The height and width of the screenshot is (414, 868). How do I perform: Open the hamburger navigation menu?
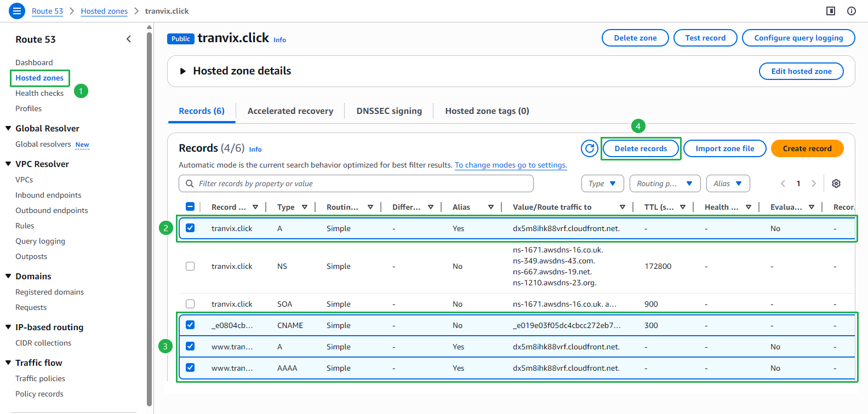[x=17, y=11]
